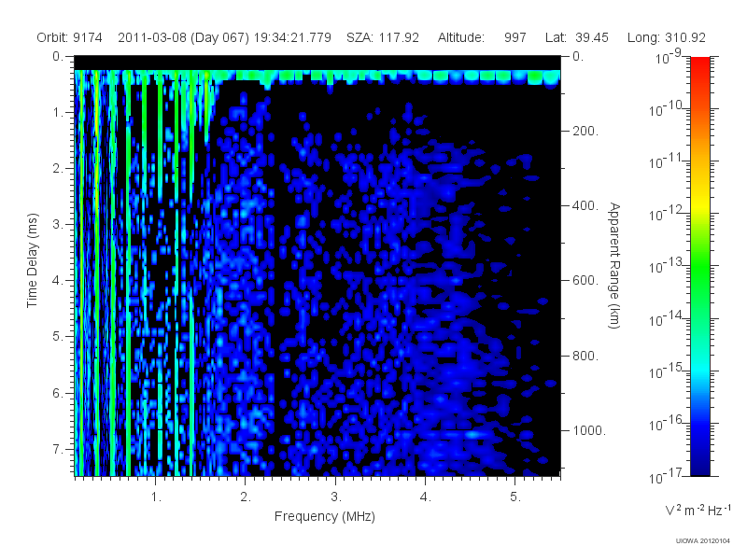Click the '600.' apparent range tick label
This screenshot has width=747, height=560.
coord(585,281)
